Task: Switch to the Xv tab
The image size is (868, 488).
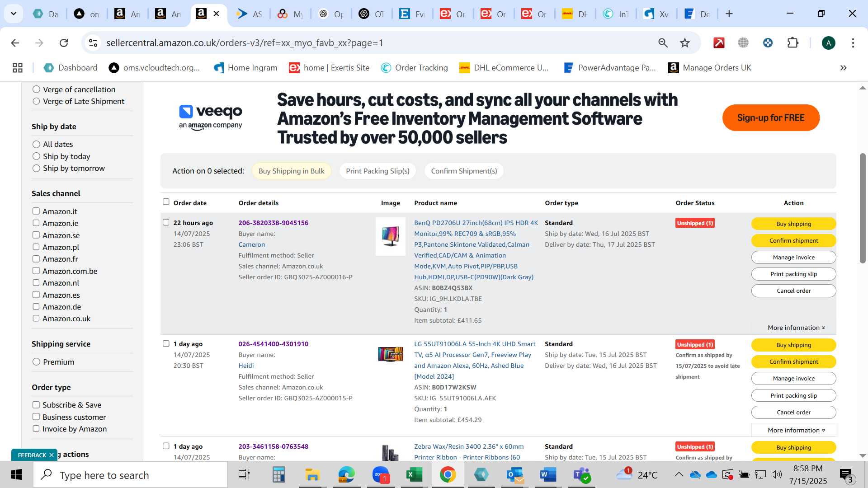Action: 656,14
